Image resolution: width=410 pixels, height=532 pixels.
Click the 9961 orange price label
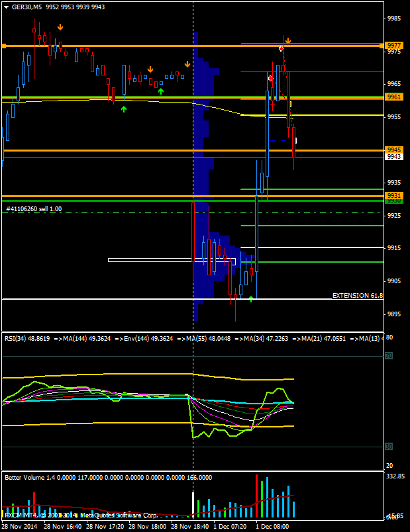click(x=394, y=97)
